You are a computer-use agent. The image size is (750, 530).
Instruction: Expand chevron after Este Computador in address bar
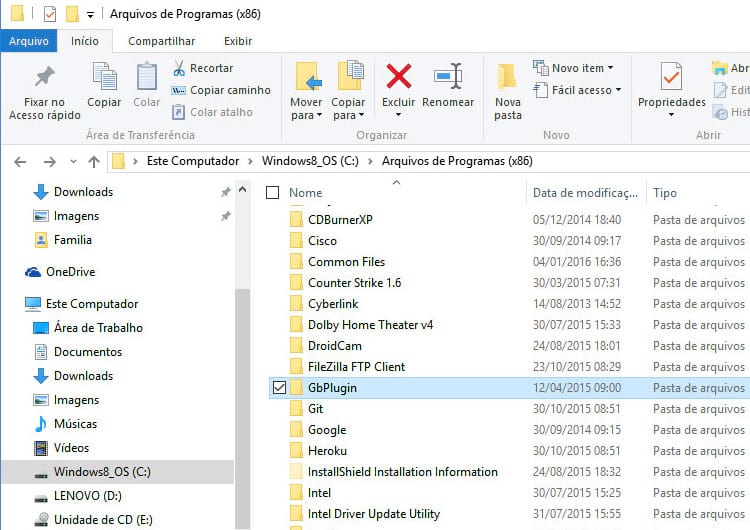250,162
